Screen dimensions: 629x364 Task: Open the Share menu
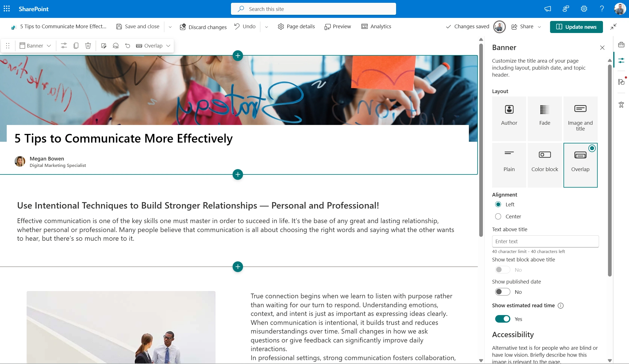tap(526, 27)
